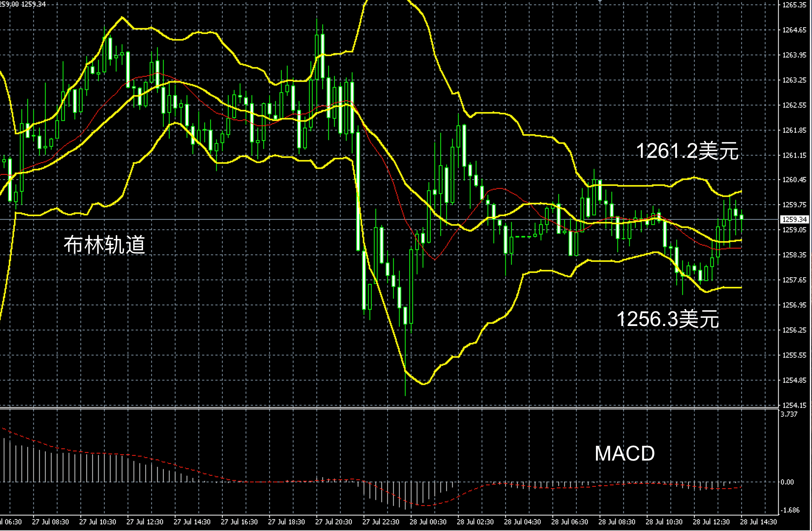812x531 pixels.
Task: Click the 28 Jul 00:30 time label
Action: pyautogui.click(x=428, y=522)
